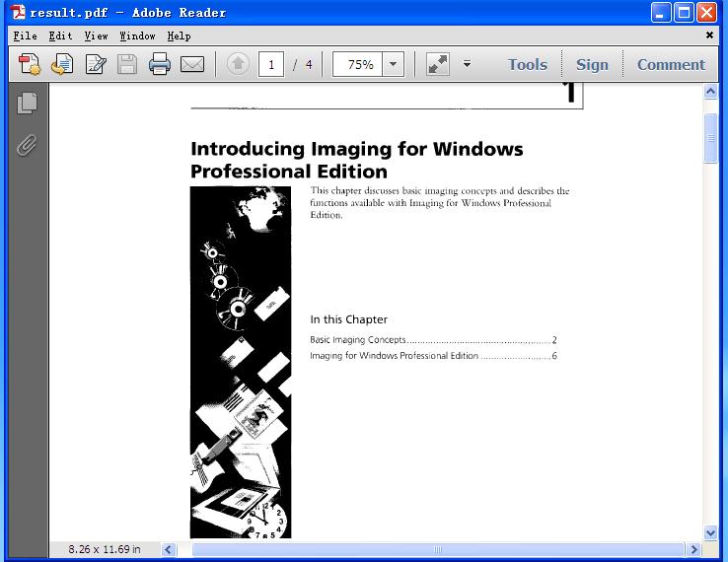Screen dimensions: 728x562
Task: Open the Window menu
Action: coord(137,35)
